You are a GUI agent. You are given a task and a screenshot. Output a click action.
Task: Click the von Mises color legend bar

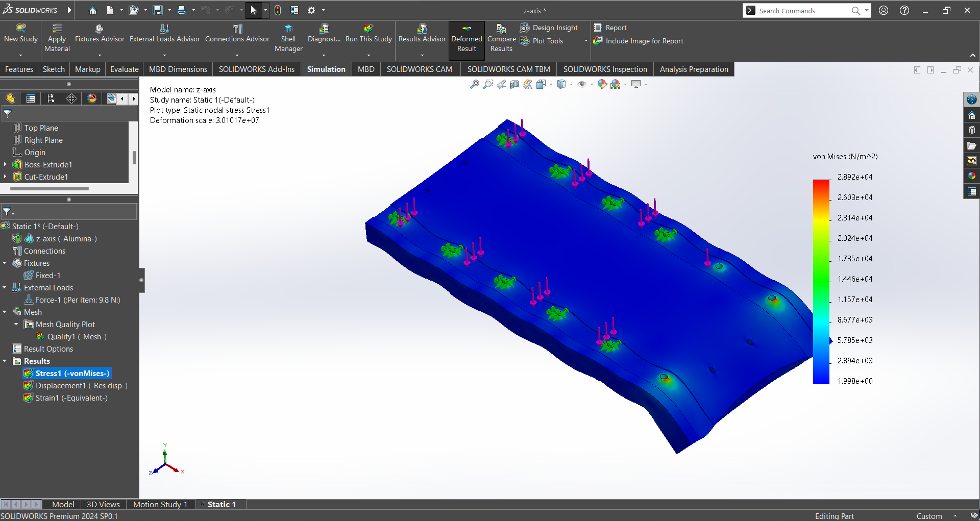tap(821, 281)
